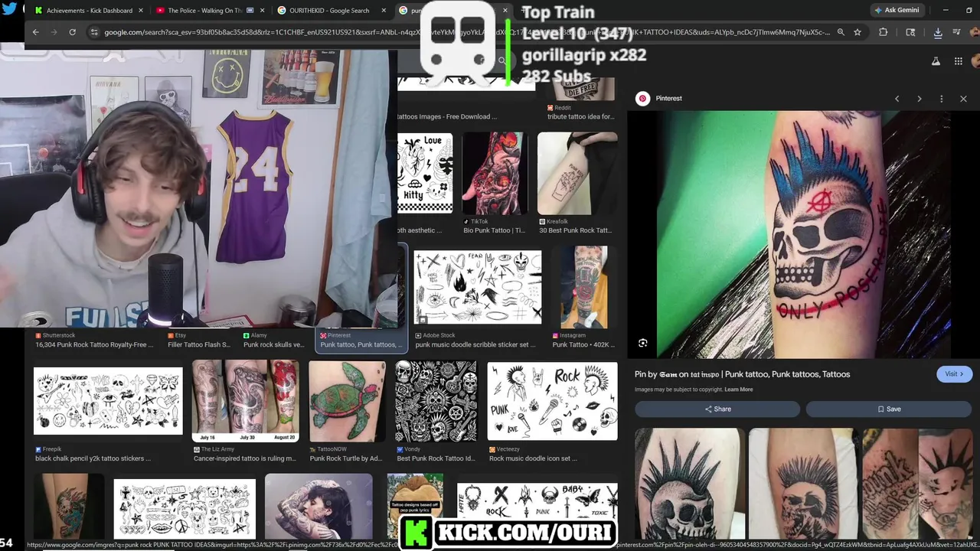
Task: Search image with Google Lens icon
Action: click(643, 343)
